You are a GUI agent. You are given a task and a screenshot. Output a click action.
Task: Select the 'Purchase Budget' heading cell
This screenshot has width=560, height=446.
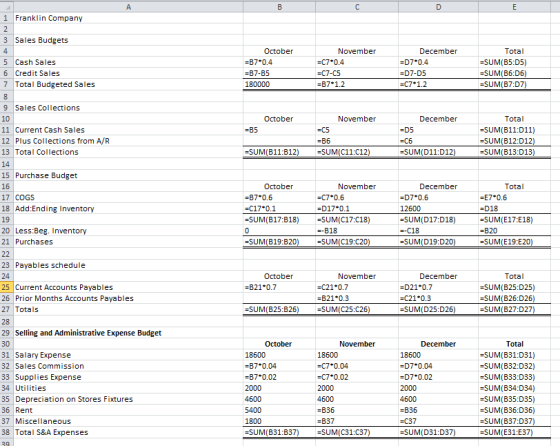129,175
